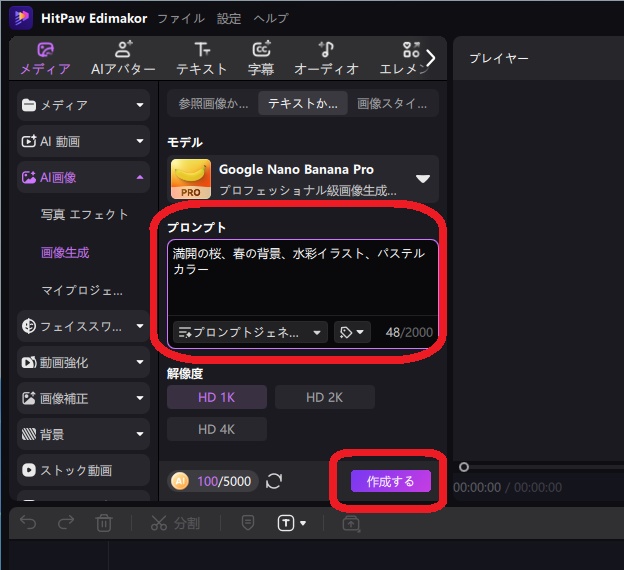Click the 動画強化 enhance icon
This screenshot has height=570, width=624.
29,362
